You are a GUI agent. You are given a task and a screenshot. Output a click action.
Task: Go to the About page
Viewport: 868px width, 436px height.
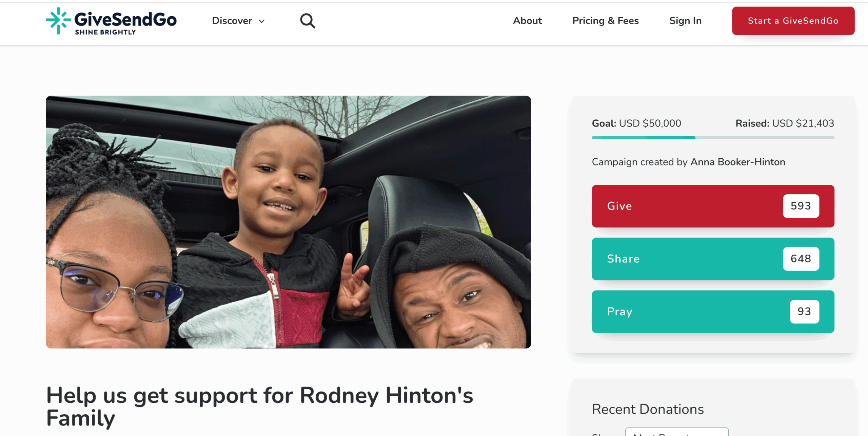527,21
